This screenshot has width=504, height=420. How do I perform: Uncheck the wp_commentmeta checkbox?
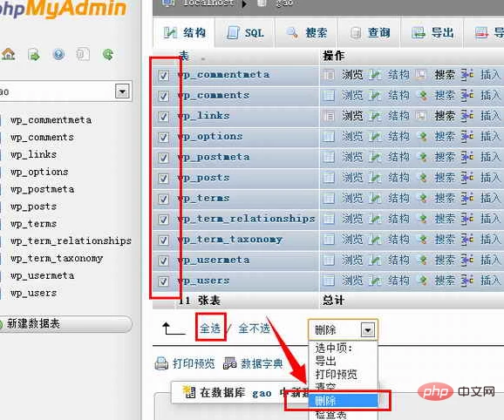point(164,76)
